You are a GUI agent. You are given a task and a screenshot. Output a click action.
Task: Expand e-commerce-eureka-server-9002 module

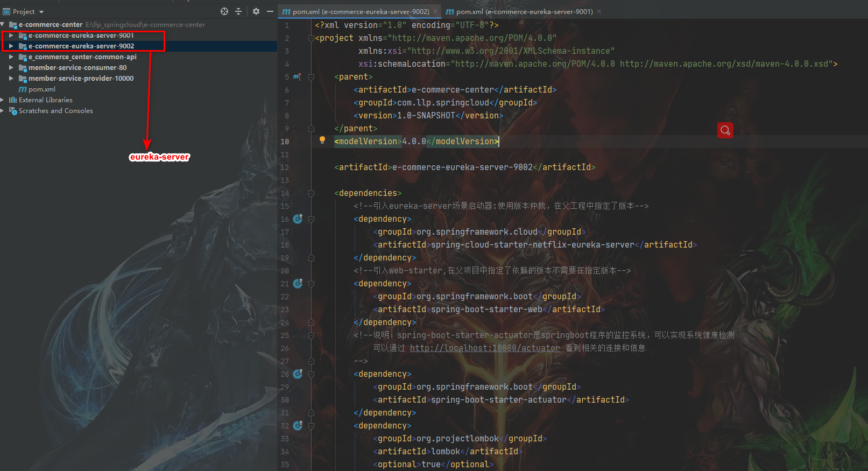point(11,46)
